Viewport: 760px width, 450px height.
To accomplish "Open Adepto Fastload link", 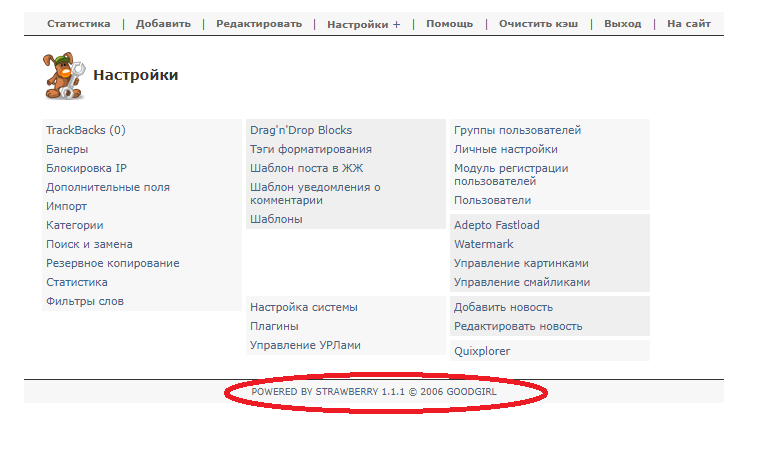I will click(497, 225).
